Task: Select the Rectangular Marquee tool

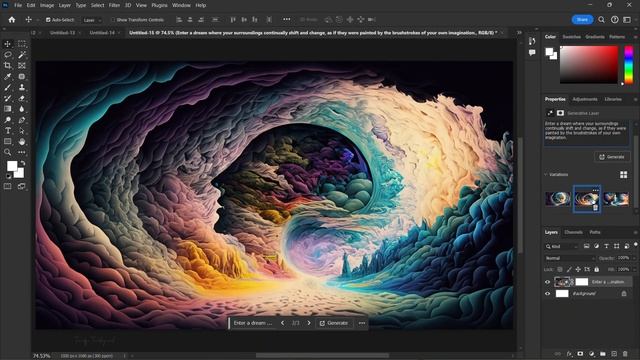Action: [22, 44]
